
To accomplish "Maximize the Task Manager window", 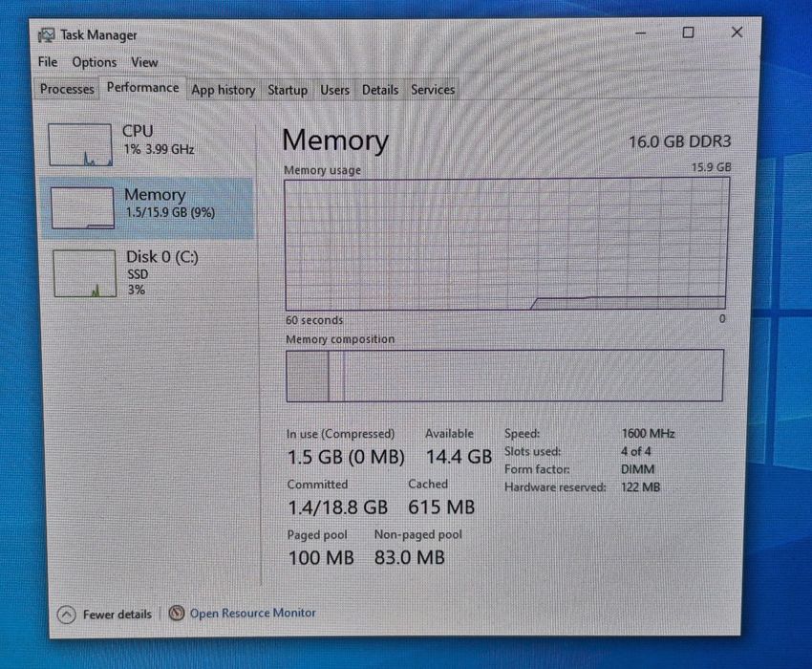I will pos(688,32).
